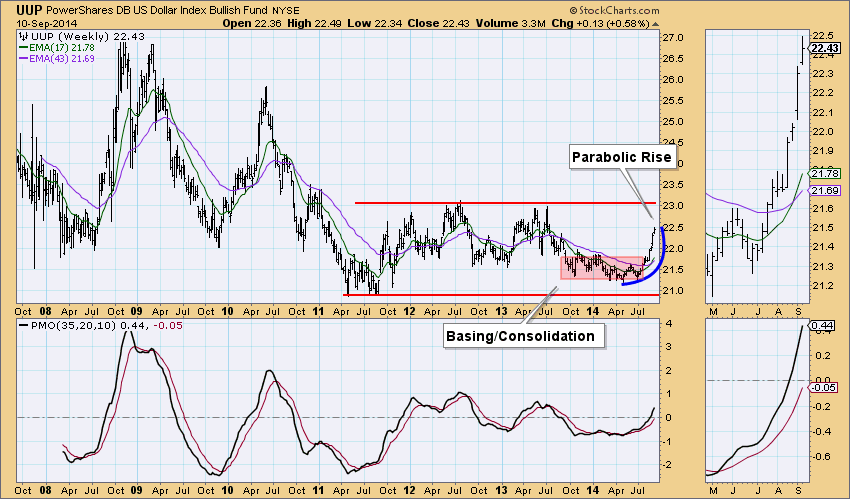Click the year 10 label under the PMO panel
The image size is (850, 499).
pyautogui.click(x=227, y=490)
